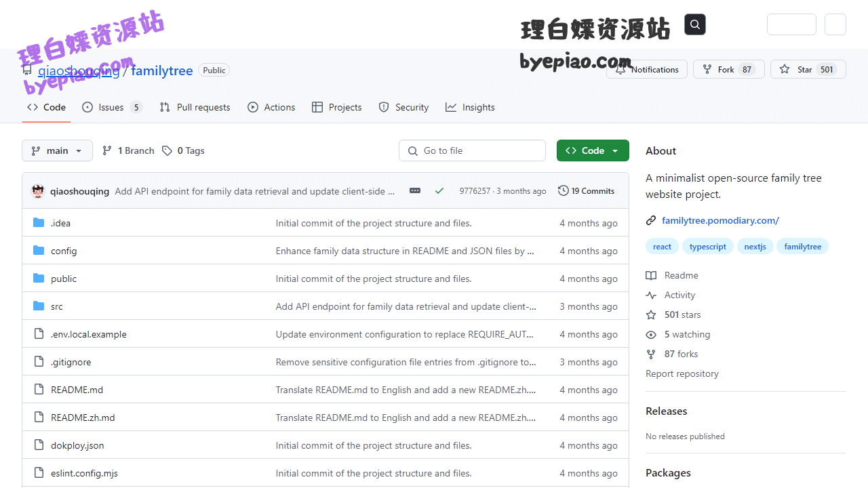This screenshot has height=488, width=868.
Task: Click the folder icon next to src
Action: pos(39,306)
